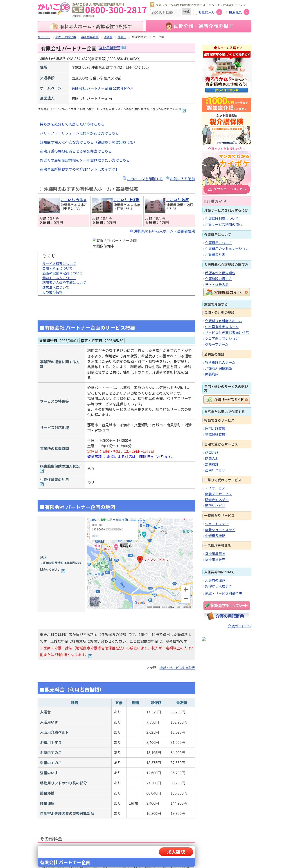
Task: Click the 空き家 査定価格 banner ad
Action: (226, 69)
